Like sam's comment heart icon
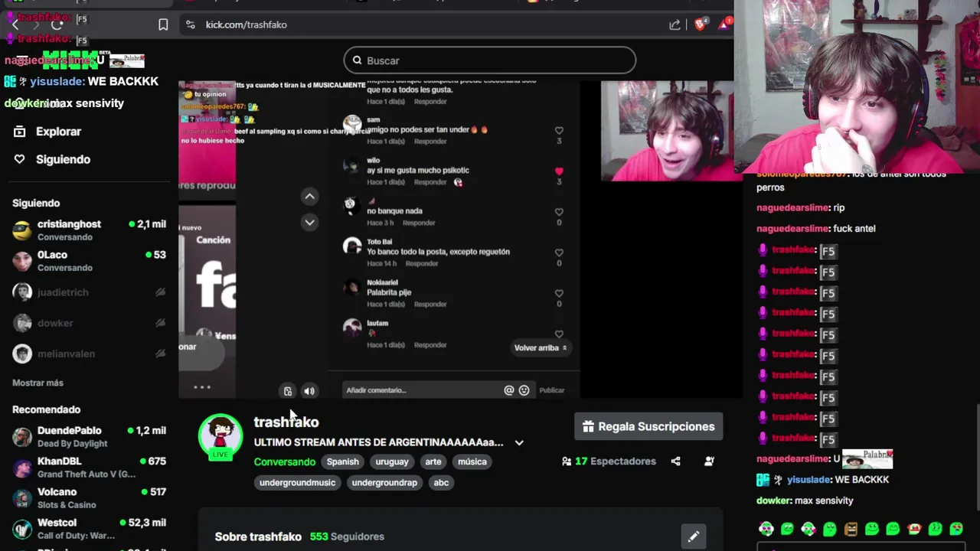 coord(559,131)
